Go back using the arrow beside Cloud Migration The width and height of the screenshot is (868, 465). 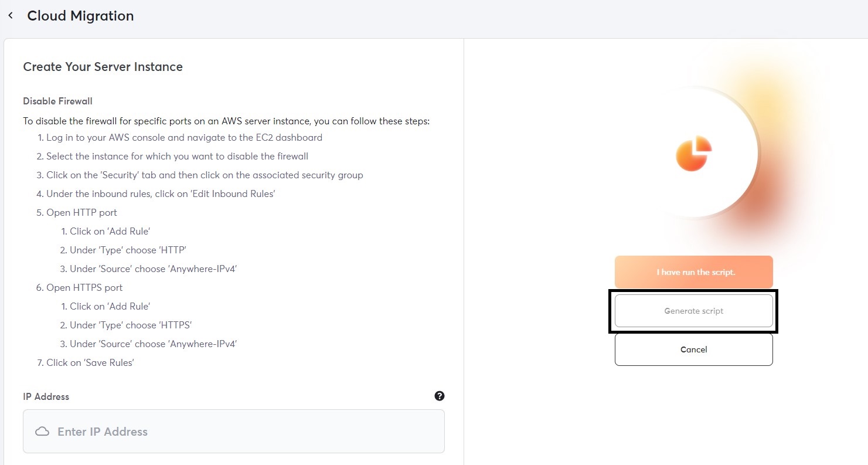pos(11,16)
